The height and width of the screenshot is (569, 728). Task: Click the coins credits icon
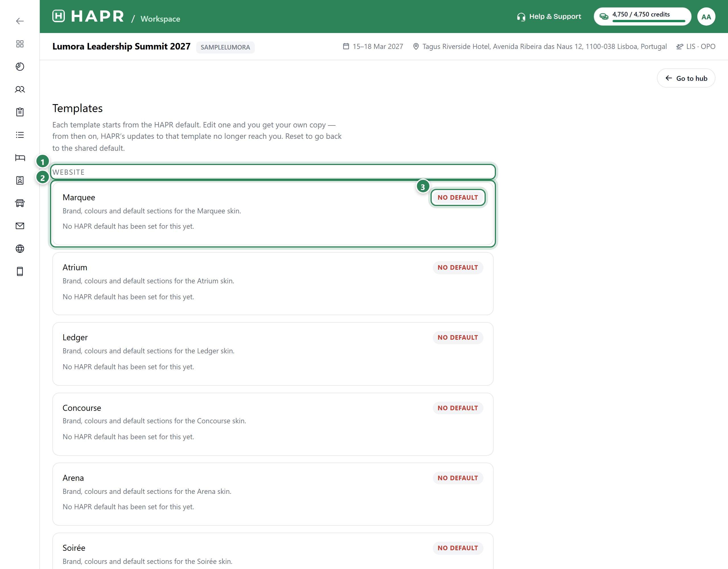coord(604,16)
